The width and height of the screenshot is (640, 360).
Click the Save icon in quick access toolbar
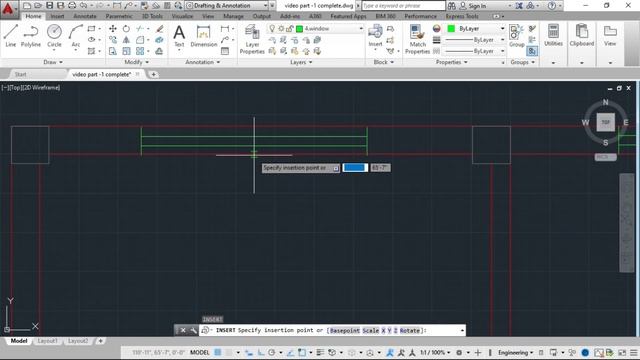[49, 5]
